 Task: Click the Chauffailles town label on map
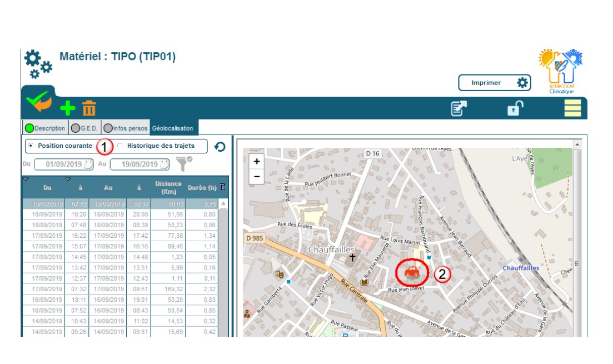click(331, 250)
